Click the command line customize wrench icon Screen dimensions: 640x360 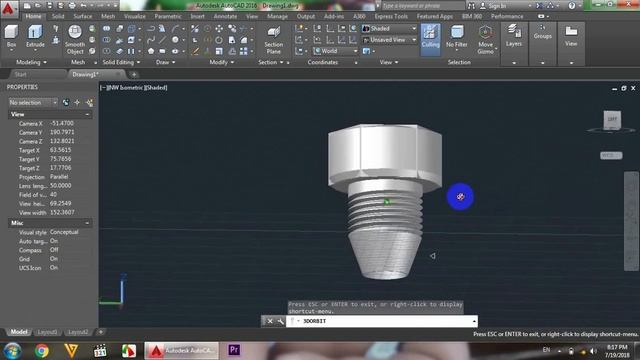tap(280, 321)
